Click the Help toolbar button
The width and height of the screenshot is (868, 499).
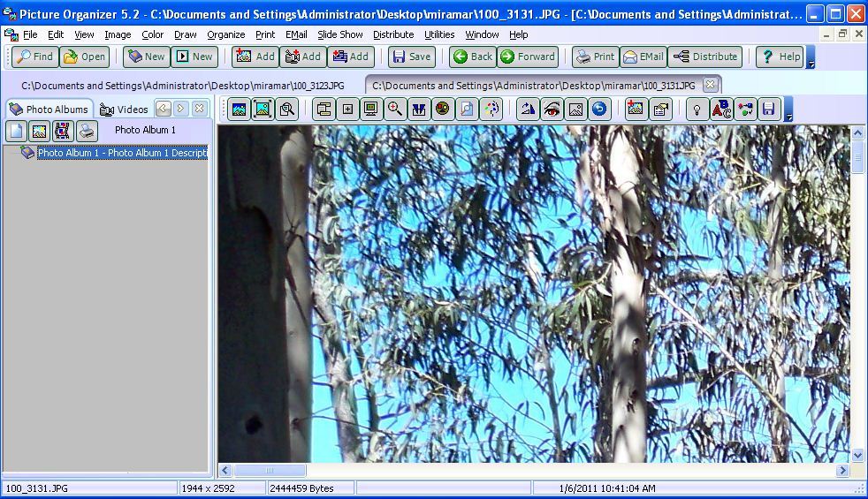(x=780, y=57)
